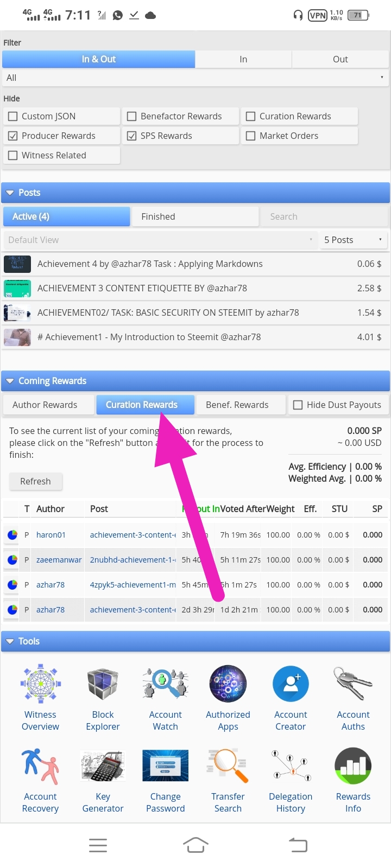Toggle Benefactor Rewards checkbox
The width and height of the screenshot is (391, 868).
coord(131,116)
